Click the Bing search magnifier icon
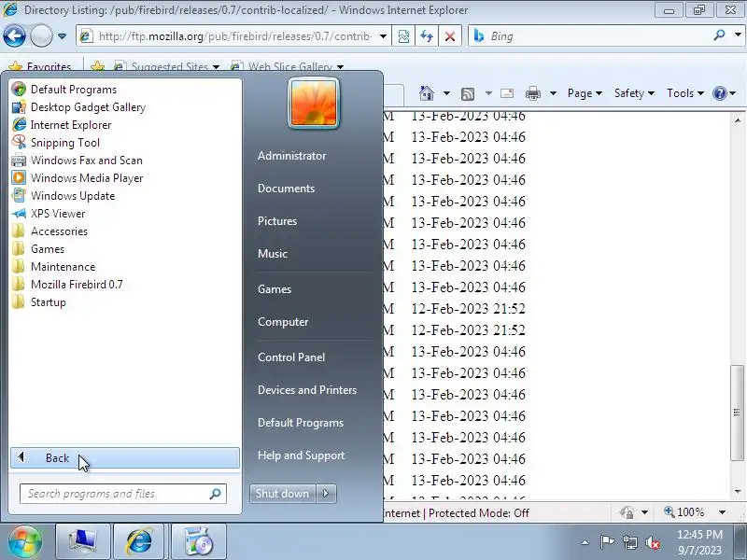The image size is (747, 560). pyautogui.click(x=719, y=35)
